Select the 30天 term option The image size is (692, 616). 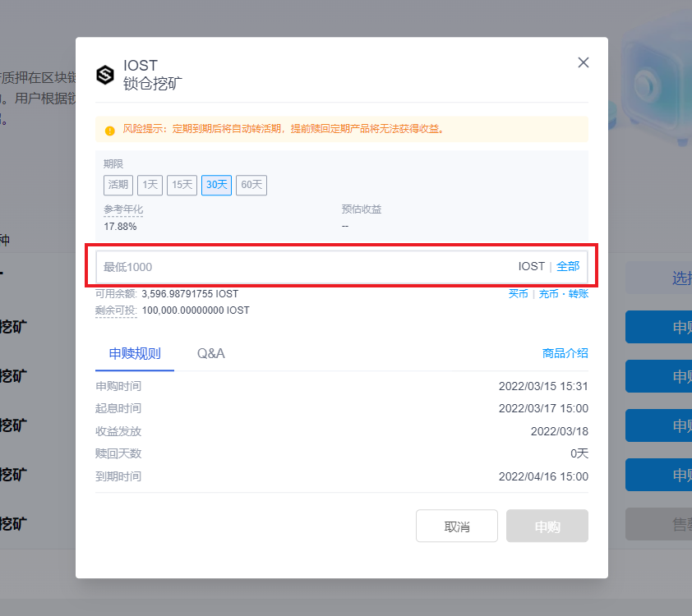pyautogui.click(x=216, y=185)
